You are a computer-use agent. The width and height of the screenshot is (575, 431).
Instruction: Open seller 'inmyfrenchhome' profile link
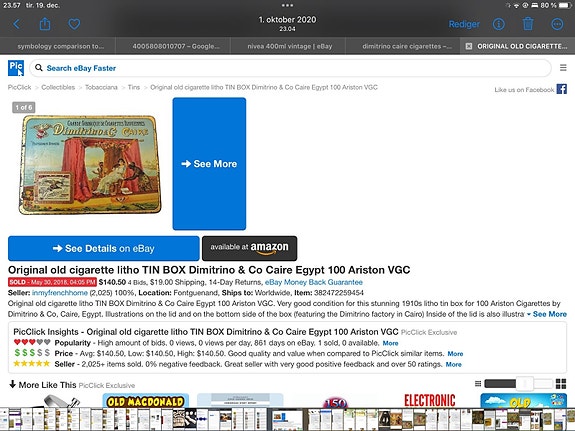(60, 293)
